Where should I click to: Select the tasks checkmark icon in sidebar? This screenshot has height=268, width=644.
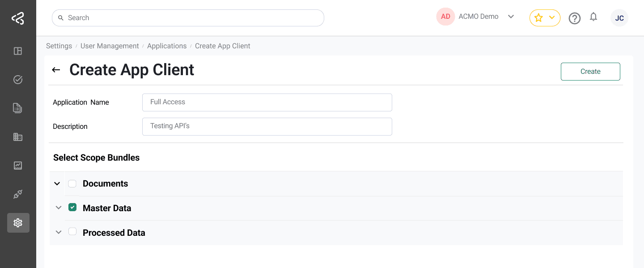(x=18, y=79)
